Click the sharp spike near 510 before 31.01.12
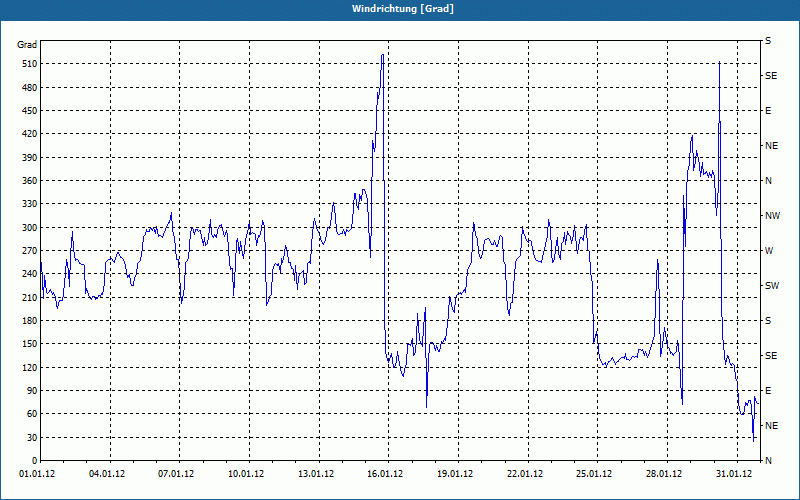The width and height of the screenshot is (800, 500). pyautogui.click(x=719, y=62)
